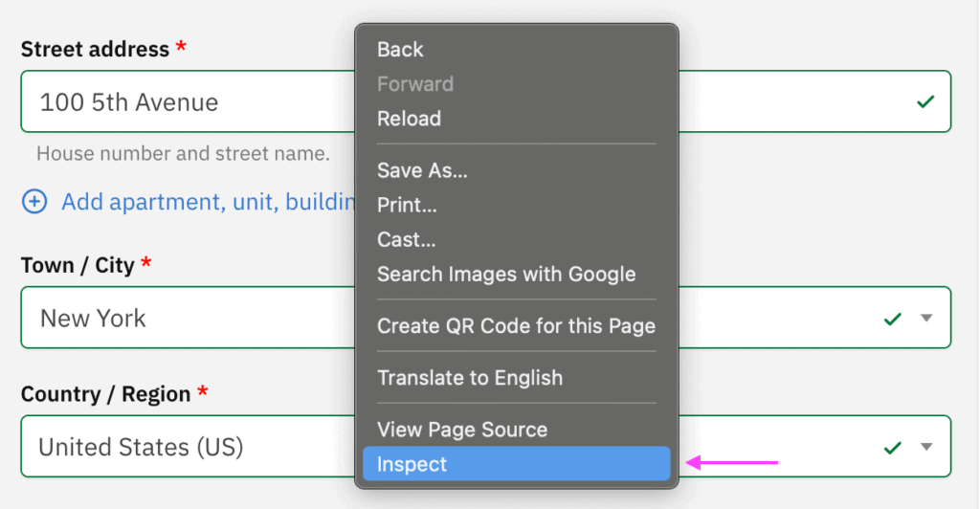Choose Create QR Code for this Page
The image size is (980, 509).
[x=516, y=325]
